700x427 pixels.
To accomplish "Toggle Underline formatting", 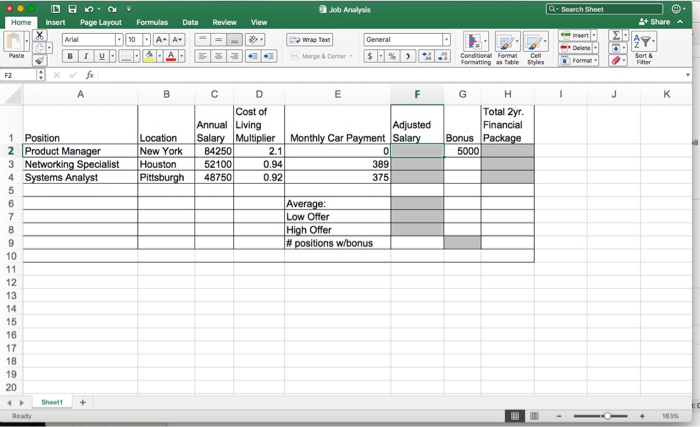I will (102, 56).
